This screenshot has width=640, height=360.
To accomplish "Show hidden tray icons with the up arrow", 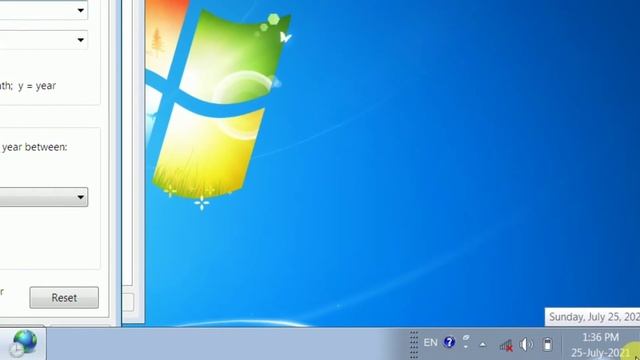I will (x=483, y=344).
